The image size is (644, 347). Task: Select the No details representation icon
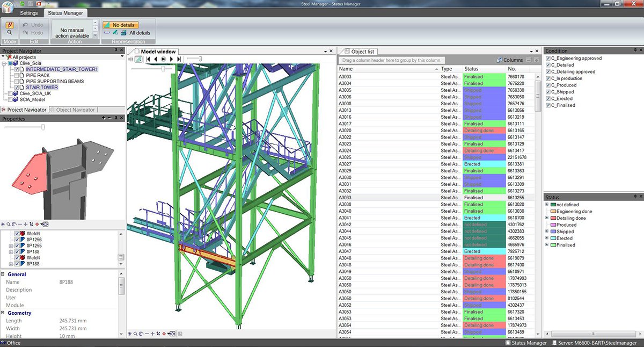(106, 24)
